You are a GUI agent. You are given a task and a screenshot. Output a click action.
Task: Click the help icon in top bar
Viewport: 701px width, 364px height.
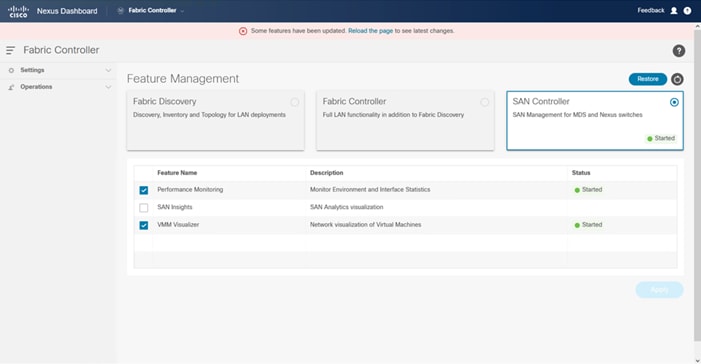(687, 11)
